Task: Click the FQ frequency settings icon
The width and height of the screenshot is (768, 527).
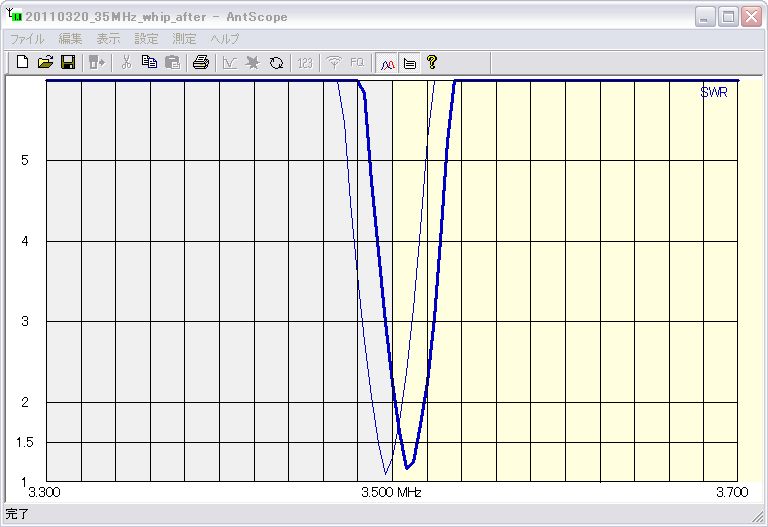Action: (357, 62)
